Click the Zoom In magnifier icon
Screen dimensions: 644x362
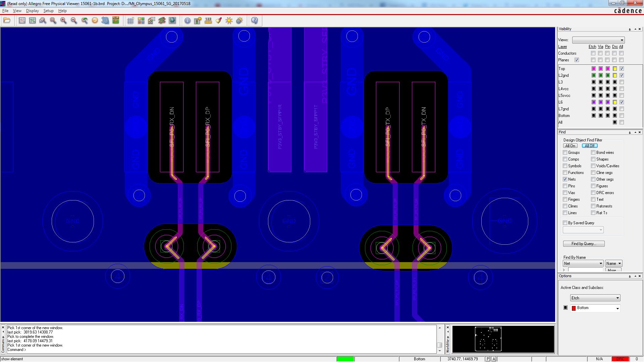click(63, 21)
